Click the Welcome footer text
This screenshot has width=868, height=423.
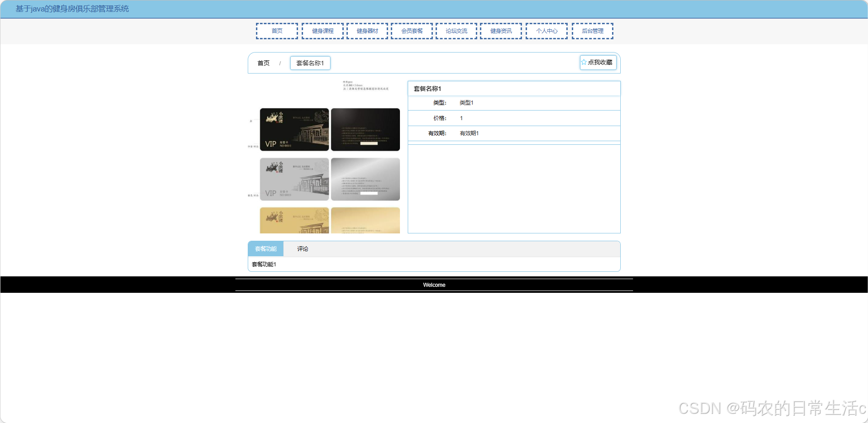434,285
